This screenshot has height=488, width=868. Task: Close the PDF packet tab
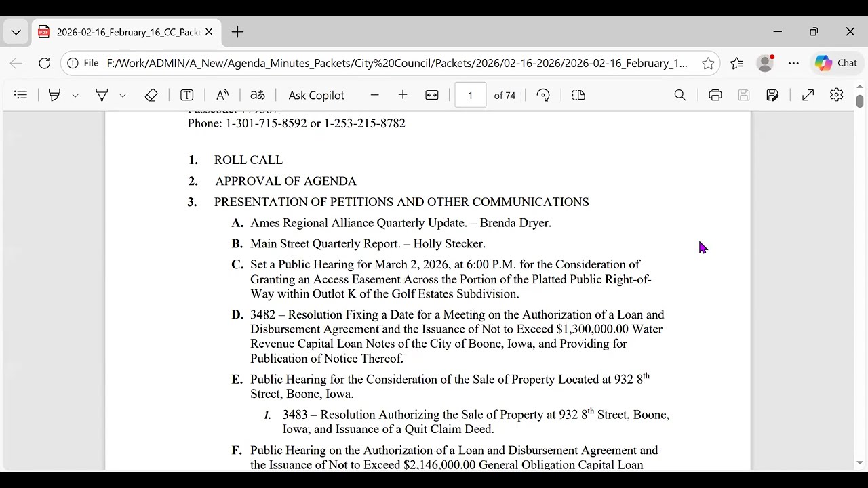[x=209, y=32]
